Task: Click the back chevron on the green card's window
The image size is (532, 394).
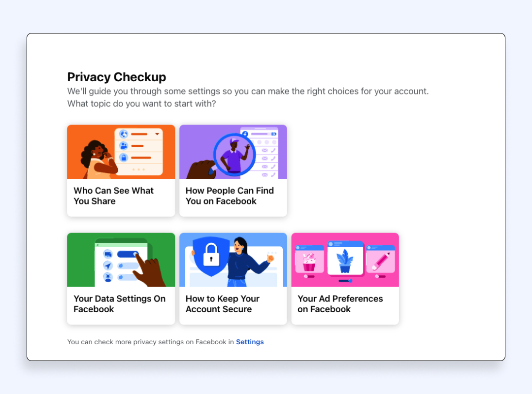Action: point(98,245)
